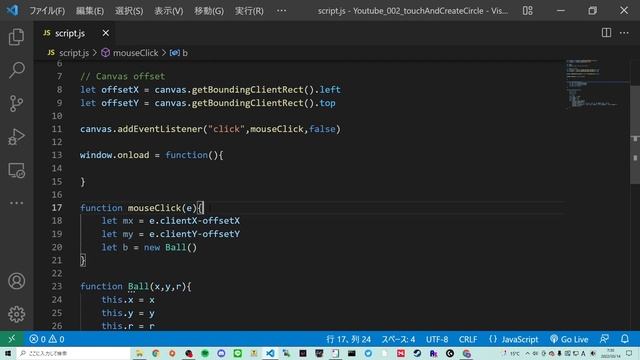Viewport: 640px width, 360px height.
Task: Open mouseClick breadcrumb symbol list
Action: click(135, 53)
